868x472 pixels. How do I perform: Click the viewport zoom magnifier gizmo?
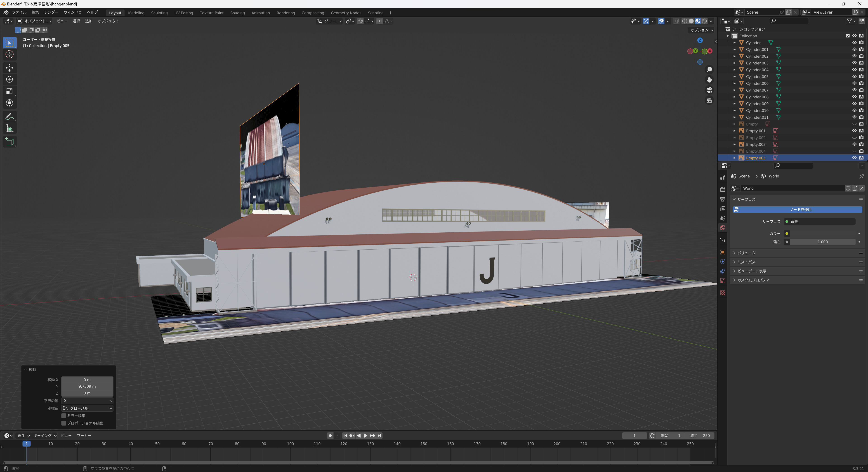[709, 69]
